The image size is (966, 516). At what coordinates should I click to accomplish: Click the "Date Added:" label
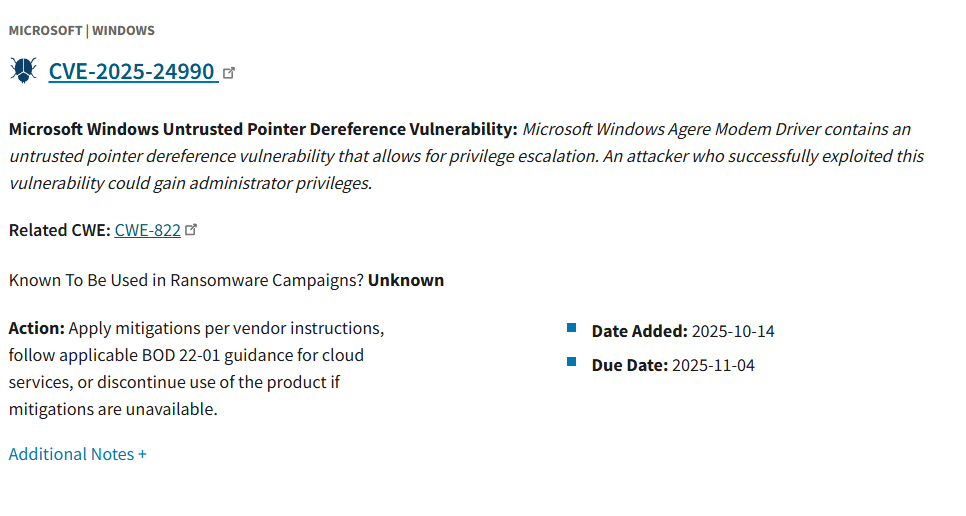(639, 331)
